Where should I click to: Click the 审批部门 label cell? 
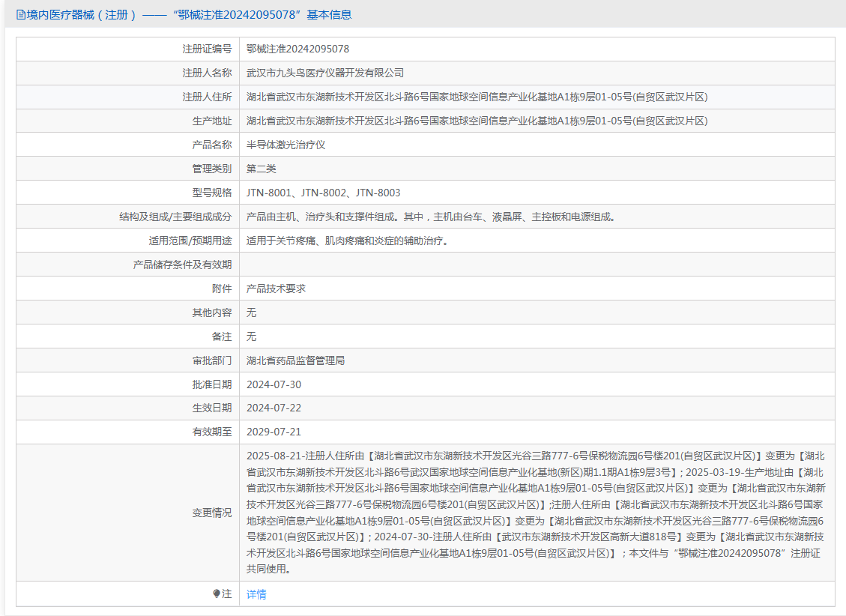pyautogui.click(x=128, y=360)
